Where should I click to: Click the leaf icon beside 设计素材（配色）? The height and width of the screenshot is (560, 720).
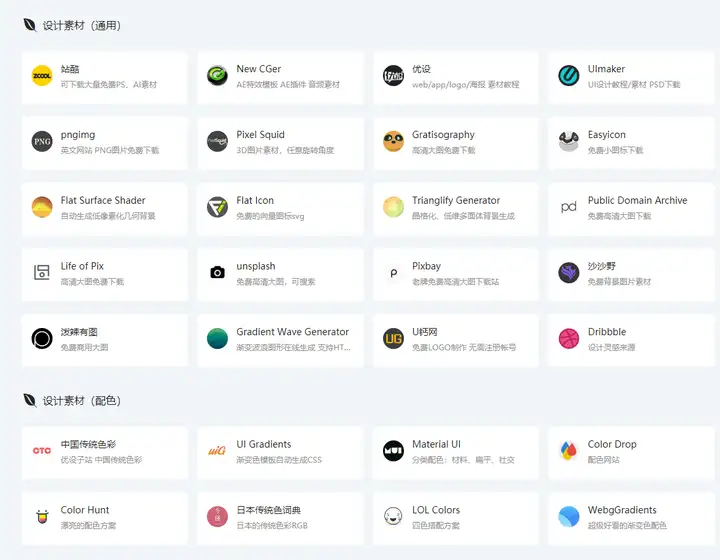coord(30,400)
